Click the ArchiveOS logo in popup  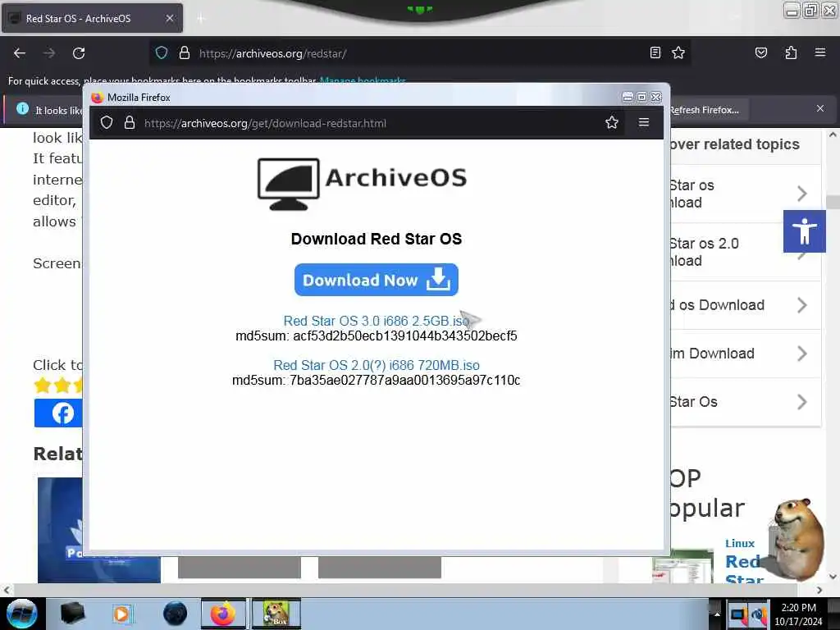pos(362,184)
